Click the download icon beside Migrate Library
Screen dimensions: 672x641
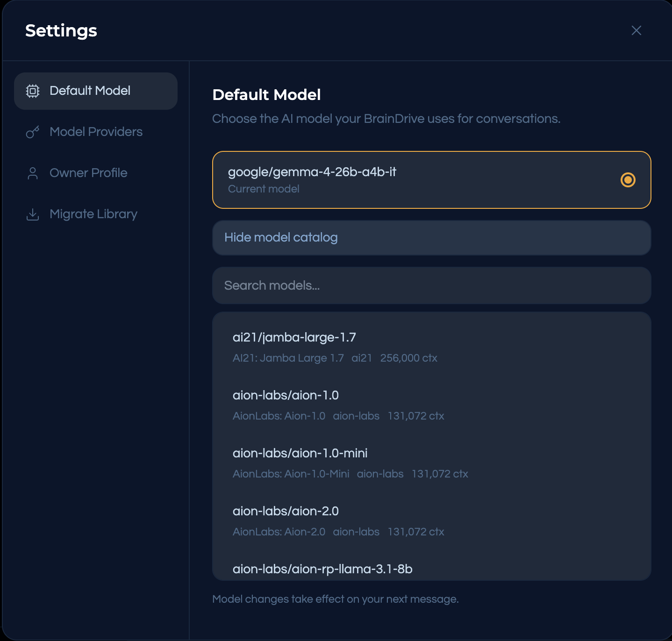point(33,214)
